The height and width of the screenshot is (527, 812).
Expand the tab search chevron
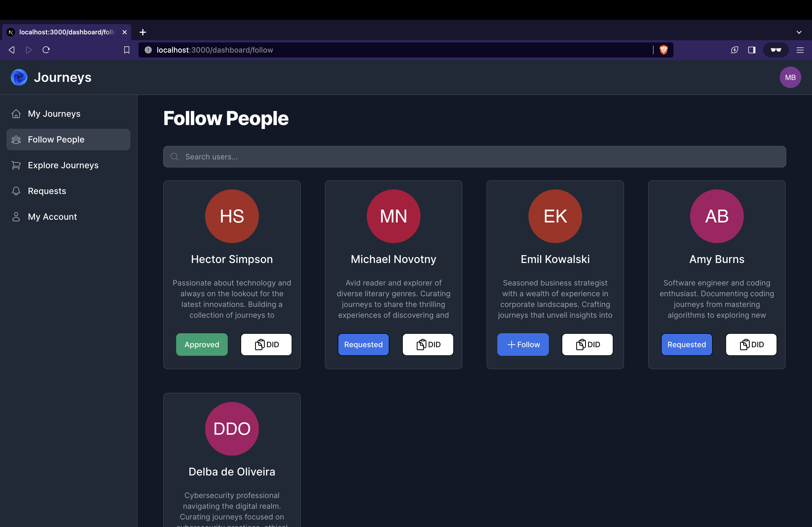[x=799, y=32]
